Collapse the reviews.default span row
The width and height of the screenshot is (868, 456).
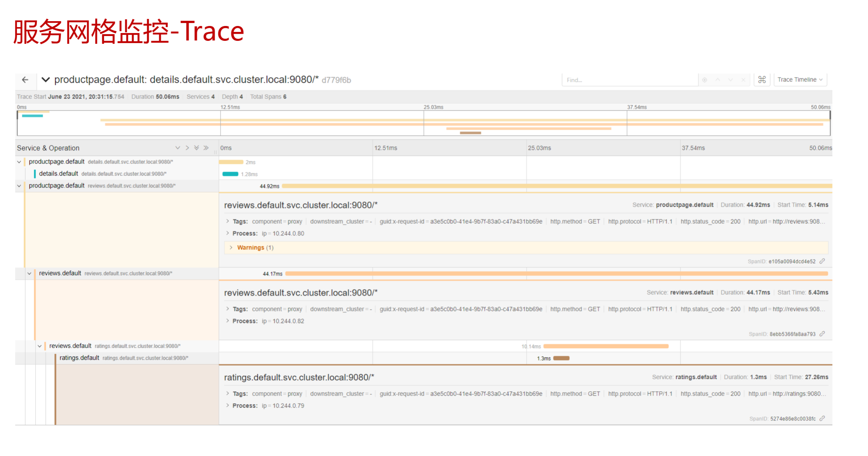pos(29,274)
